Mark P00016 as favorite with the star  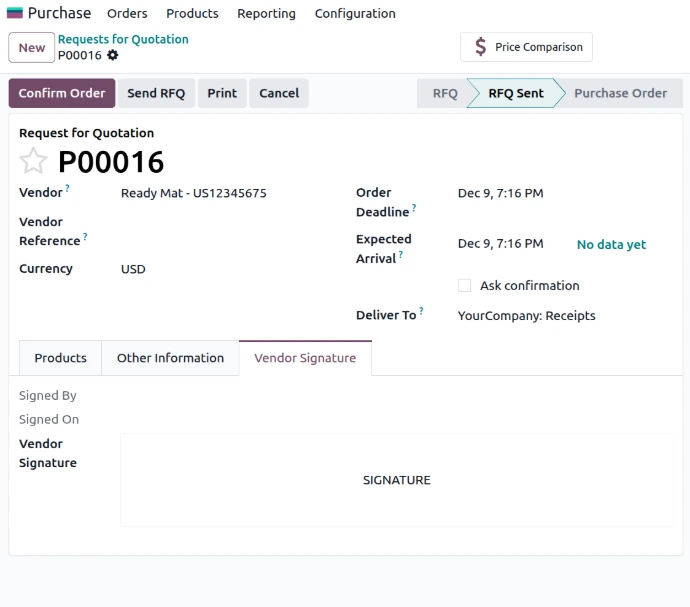(33, 161)
